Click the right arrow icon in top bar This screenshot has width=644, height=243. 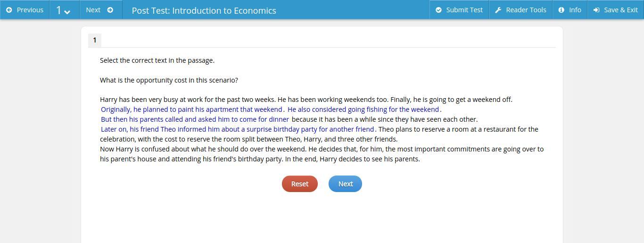point(110,10)
